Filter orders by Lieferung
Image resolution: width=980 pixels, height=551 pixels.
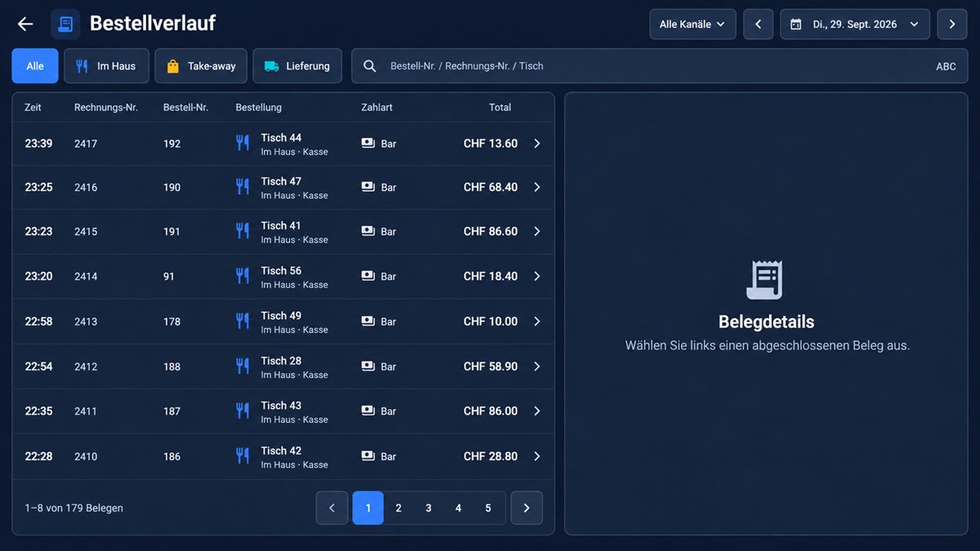point(297,66)
